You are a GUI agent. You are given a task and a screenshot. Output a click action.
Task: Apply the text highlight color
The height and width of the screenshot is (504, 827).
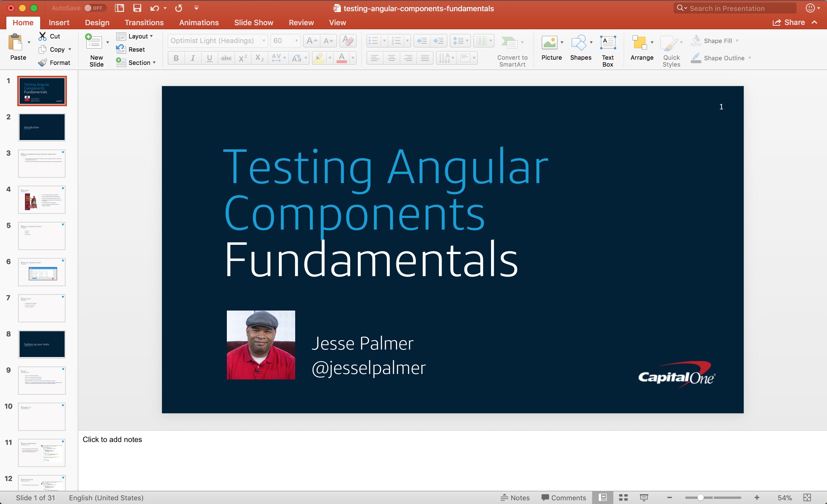(319, 58)
